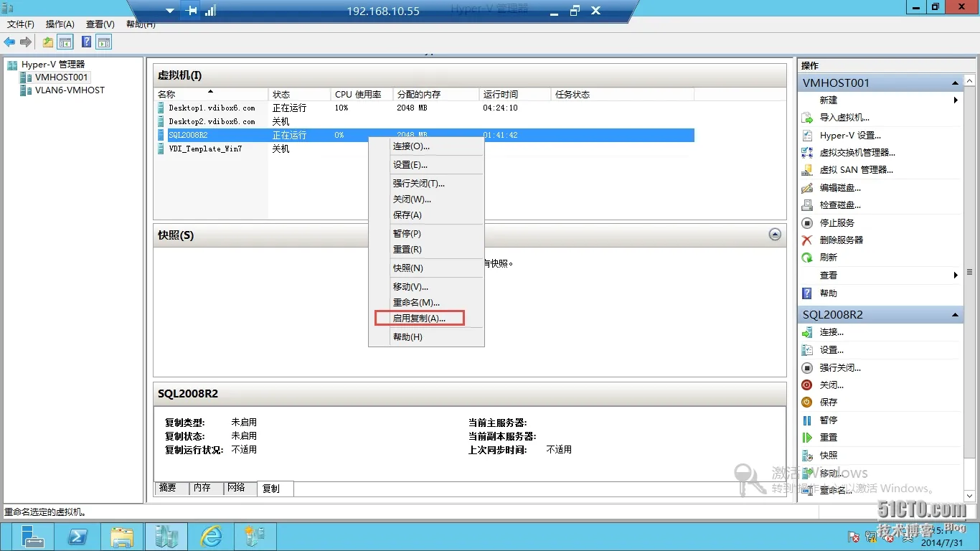Collapse the VMHOST001 section in Actions pane
Image resolution: width=980 pixels, height=551 pixels.
[x=955, y=83]
